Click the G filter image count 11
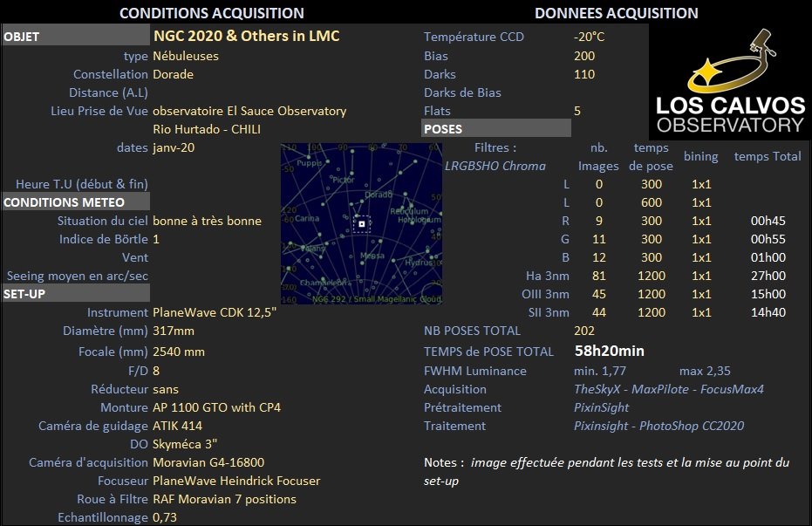 (598, 239)
